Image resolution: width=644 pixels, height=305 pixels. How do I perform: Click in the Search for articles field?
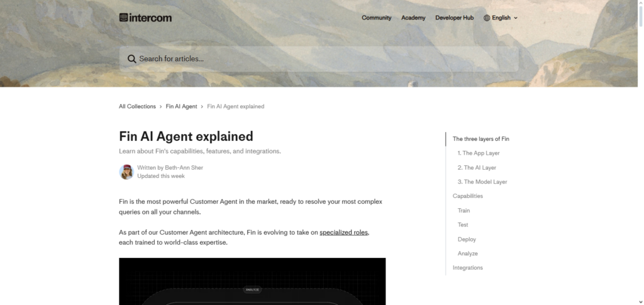click(x=321, y=59)
